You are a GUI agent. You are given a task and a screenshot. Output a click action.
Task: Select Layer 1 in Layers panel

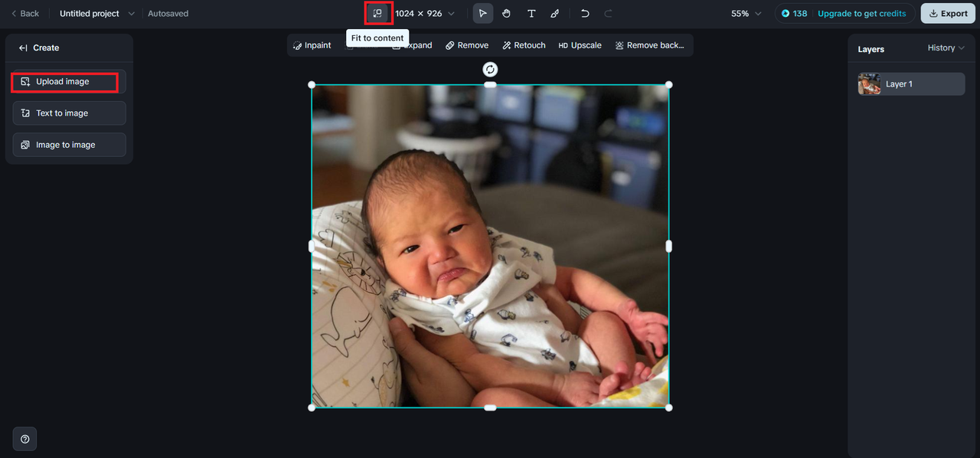[x=911, y=84]
